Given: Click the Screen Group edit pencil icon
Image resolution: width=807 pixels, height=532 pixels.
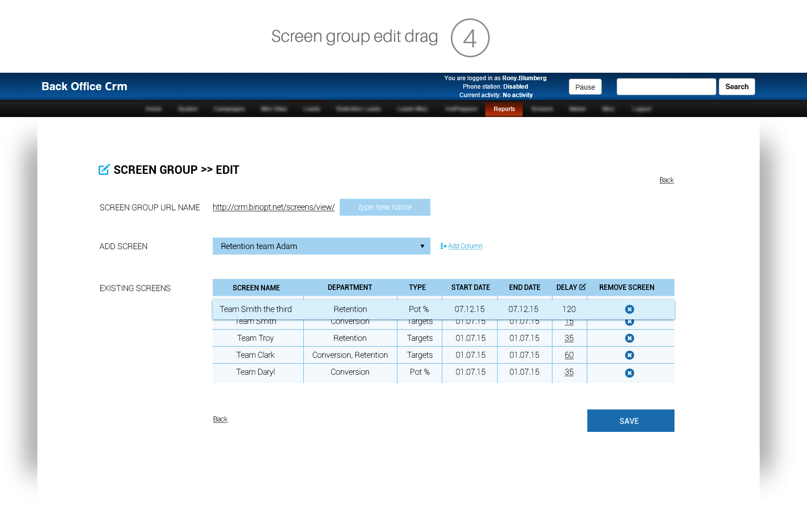Looking at the screenshot, I should [x=104, y=170].
